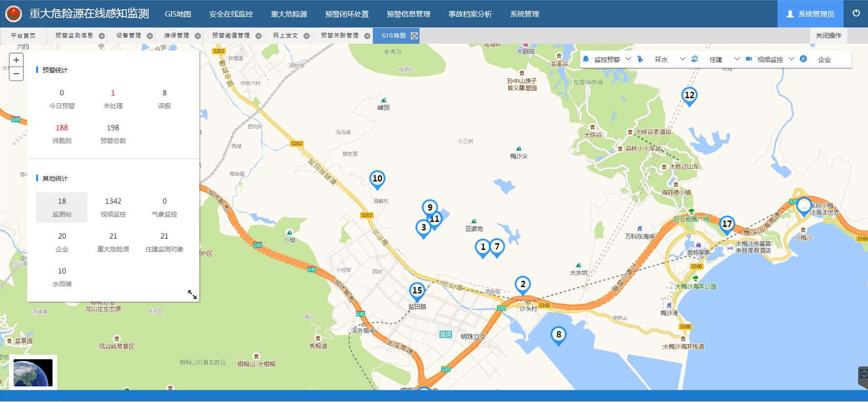Screen dimensions: 868x402
Task: Click the 重大危险源 statistic tile
Action: (113, 242)
